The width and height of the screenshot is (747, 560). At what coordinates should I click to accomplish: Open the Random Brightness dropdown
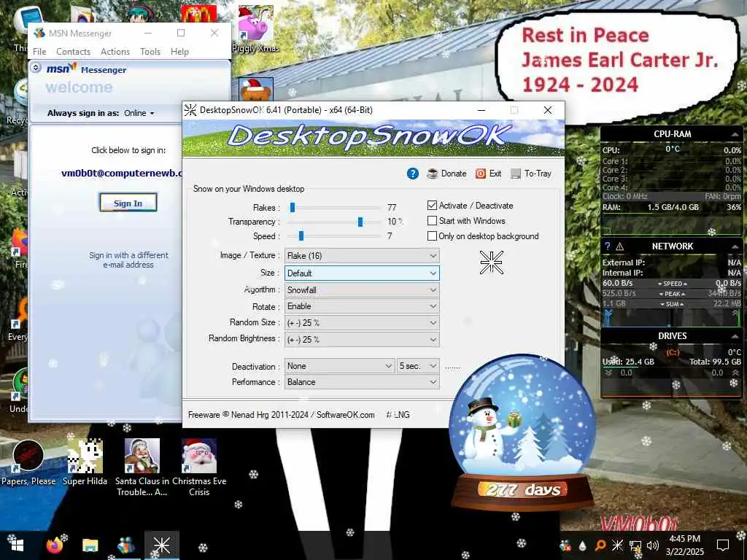(x=362, y=340)
